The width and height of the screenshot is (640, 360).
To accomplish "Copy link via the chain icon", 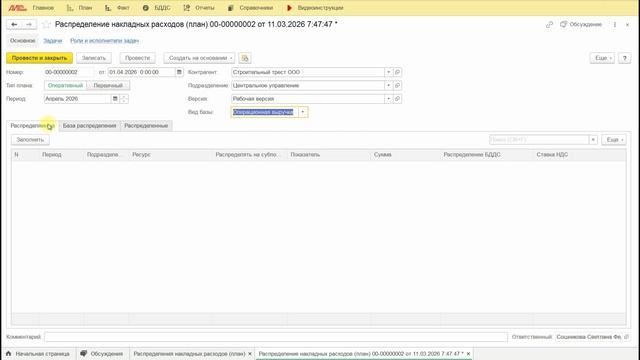I will [549, 24].
